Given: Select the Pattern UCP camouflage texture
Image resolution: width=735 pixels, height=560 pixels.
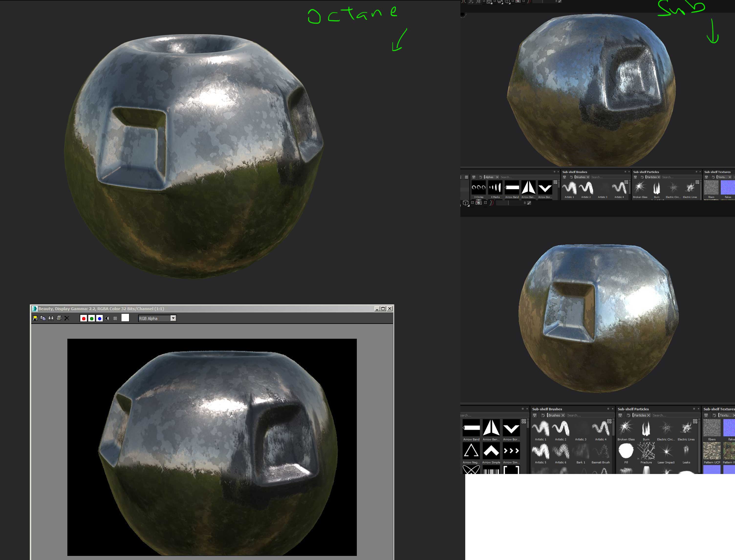Looking at the screenshot, I should (712, 451).
